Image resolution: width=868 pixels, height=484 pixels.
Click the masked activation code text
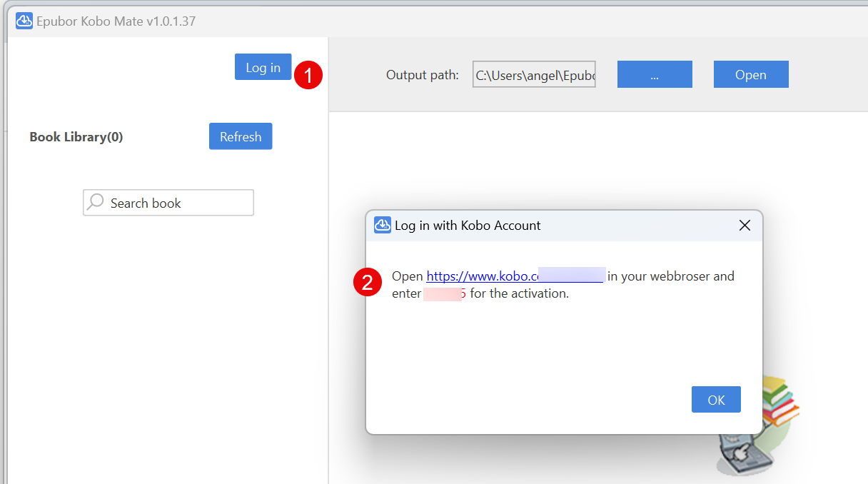tap(444, 293)
